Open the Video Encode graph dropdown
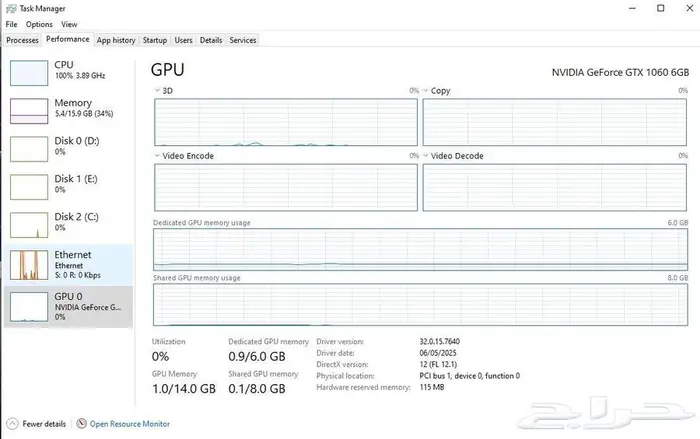This screenshot has height=439, width=700. coord(158,156)
